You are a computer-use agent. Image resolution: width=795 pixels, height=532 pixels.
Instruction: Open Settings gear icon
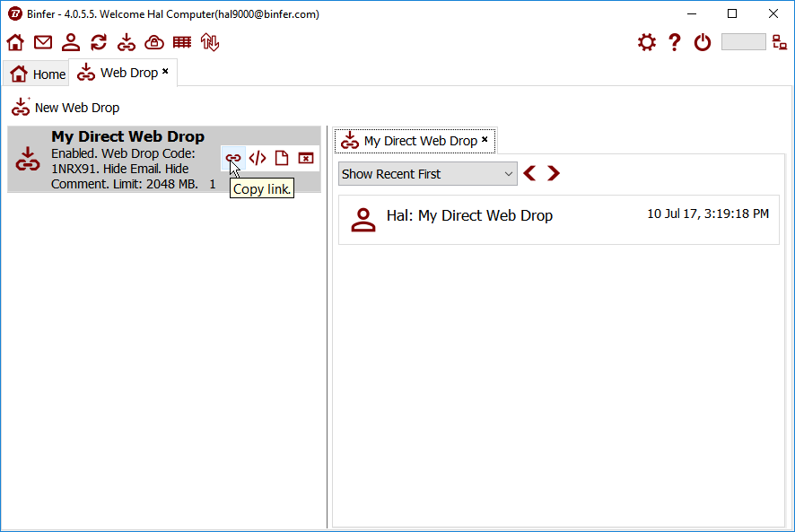pos(647,42)
